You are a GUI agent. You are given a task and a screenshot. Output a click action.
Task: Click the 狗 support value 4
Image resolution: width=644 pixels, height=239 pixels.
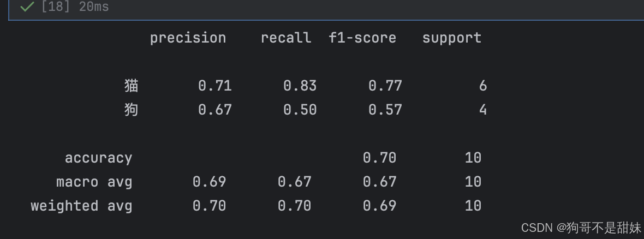[482, 110]
